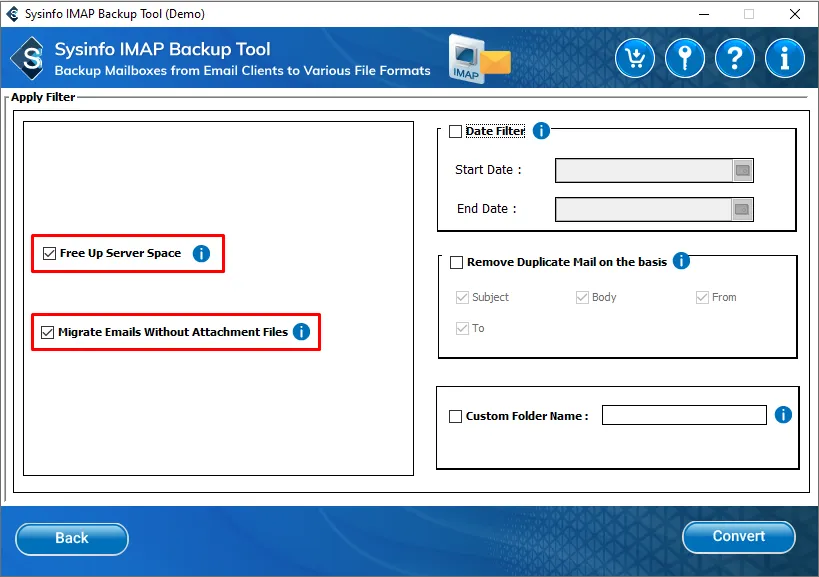Screen dimensions: 819x577
Task: Open the Start Date calendar picker
Action: point(743,171)
